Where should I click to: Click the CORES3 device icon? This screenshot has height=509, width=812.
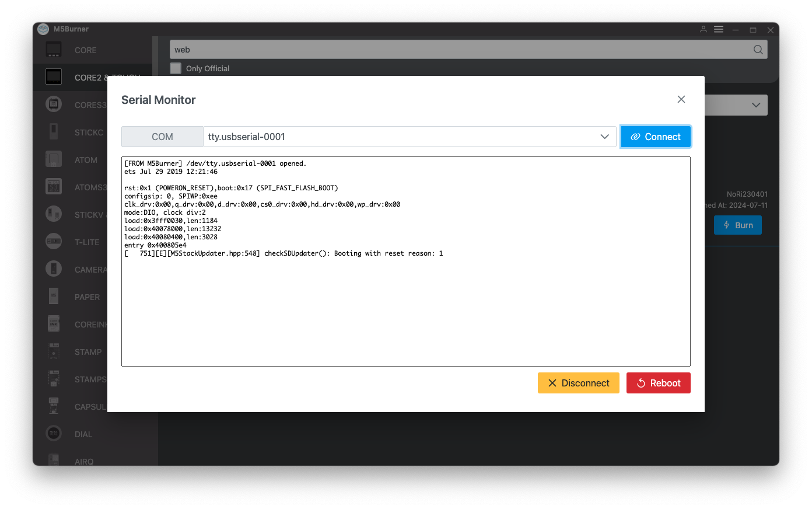(54, 104)
